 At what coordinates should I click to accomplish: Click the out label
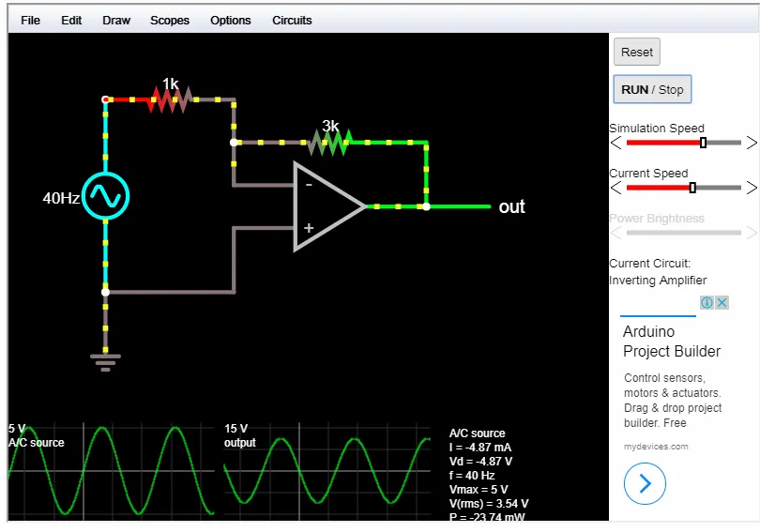(512, 206)
